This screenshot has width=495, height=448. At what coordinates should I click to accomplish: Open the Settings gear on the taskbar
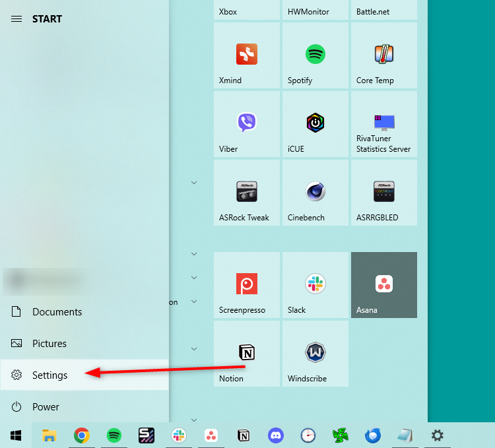437,435
